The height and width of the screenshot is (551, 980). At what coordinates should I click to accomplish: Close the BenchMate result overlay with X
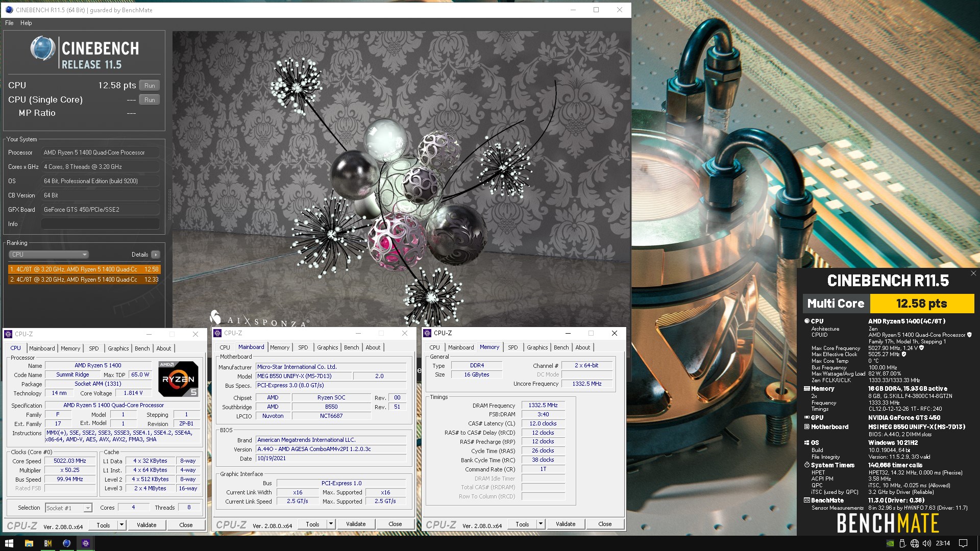[x=973, y=273]
